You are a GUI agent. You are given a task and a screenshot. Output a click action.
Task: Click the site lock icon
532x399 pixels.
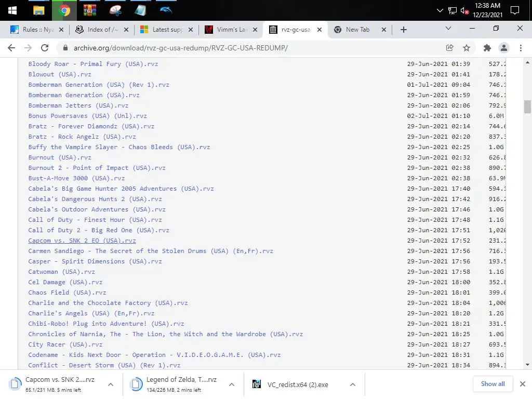[65, 48]
